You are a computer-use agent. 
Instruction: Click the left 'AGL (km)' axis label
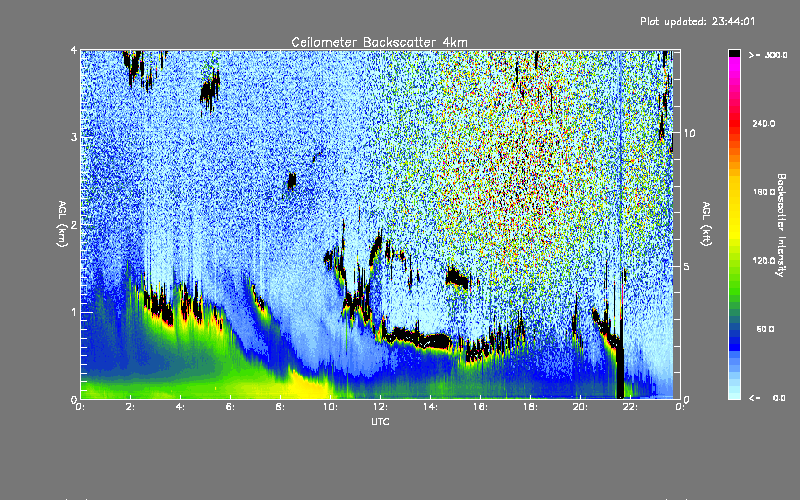coord(62,224)
